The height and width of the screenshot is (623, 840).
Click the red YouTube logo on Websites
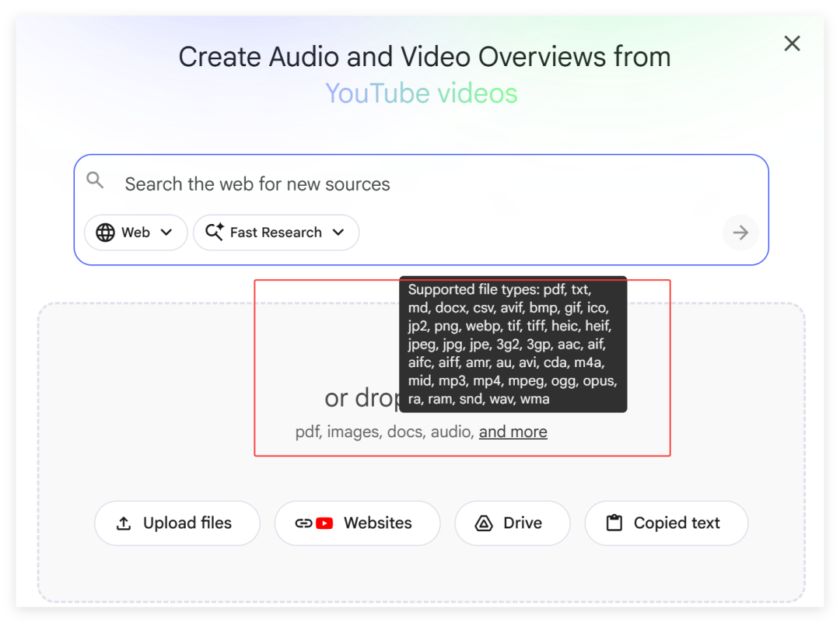324,523
